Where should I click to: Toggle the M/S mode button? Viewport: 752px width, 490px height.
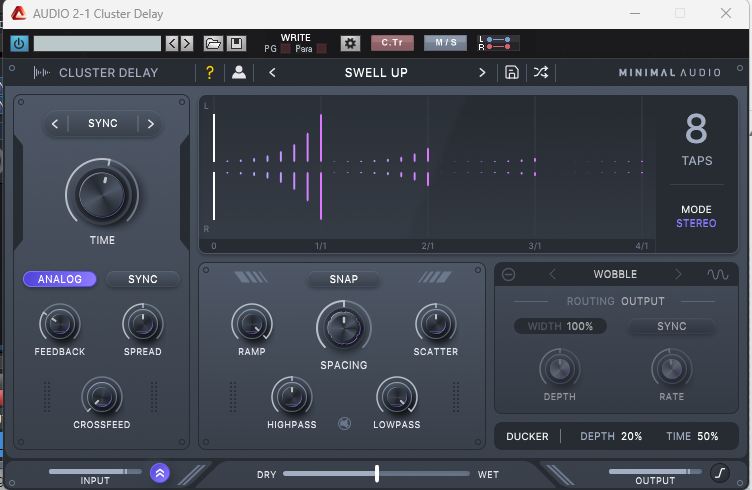coord(446,43)
